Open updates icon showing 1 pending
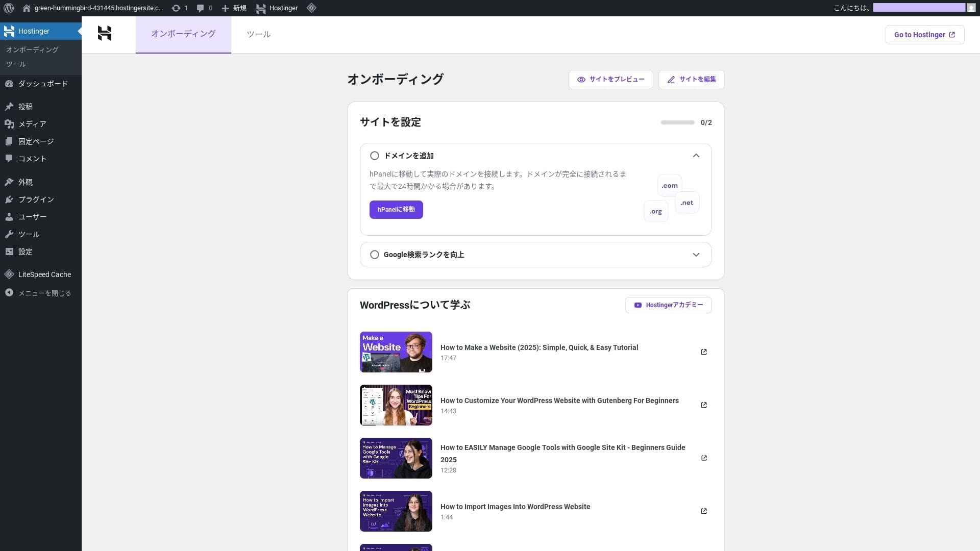 (x=176, y=8)
